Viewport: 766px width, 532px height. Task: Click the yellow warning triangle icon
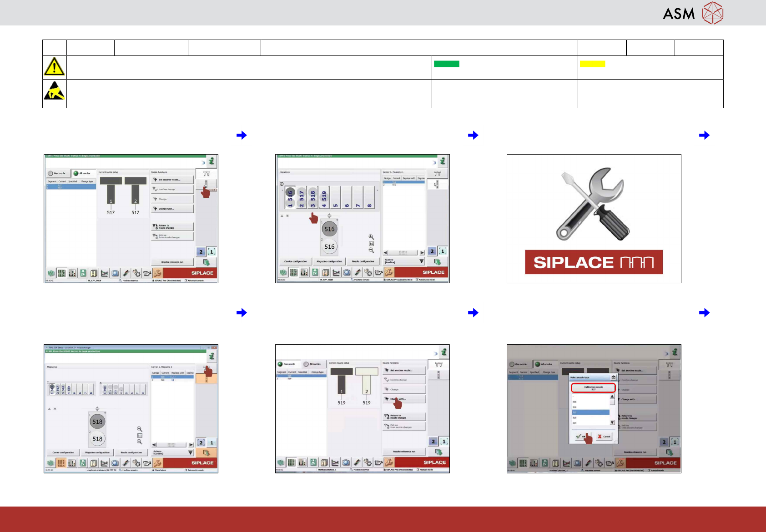point(54,66)
